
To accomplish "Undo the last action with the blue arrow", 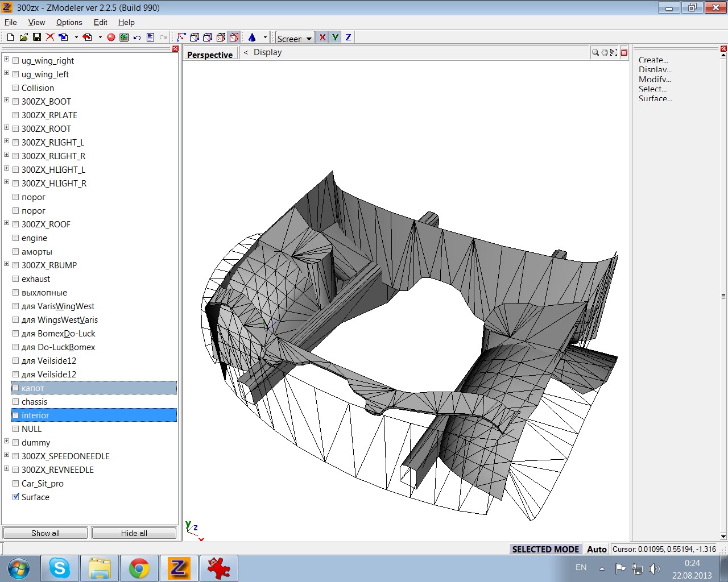I will point(137,38).
